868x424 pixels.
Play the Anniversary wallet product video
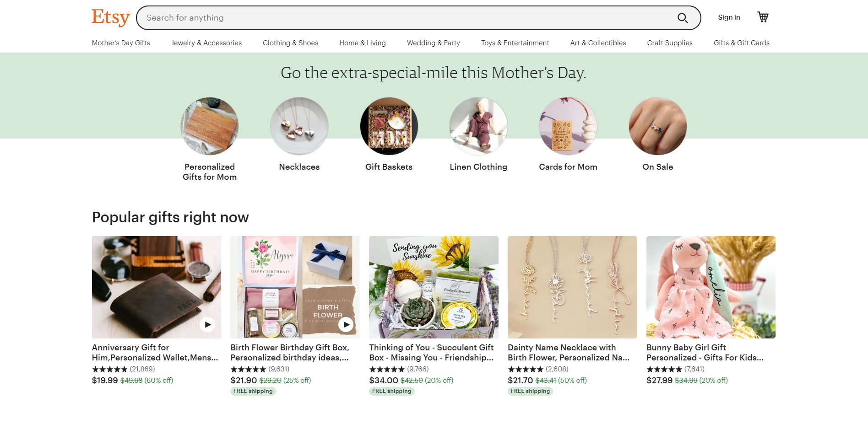tap(208, 324)
